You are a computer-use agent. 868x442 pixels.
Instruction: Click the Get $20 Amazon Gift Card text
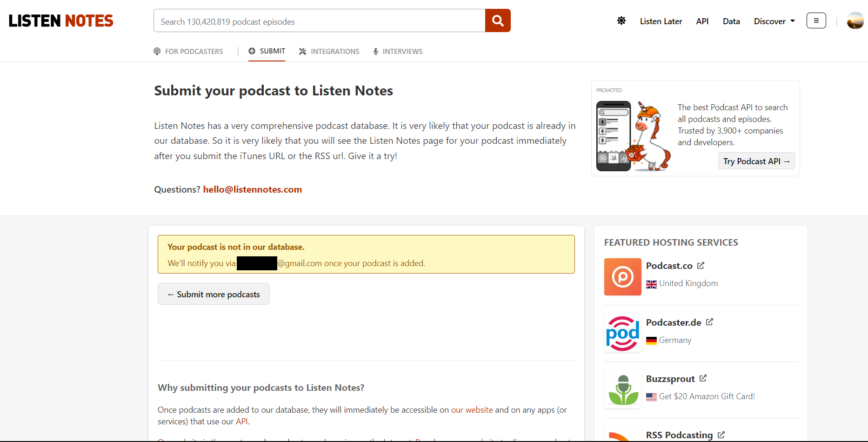707,396
